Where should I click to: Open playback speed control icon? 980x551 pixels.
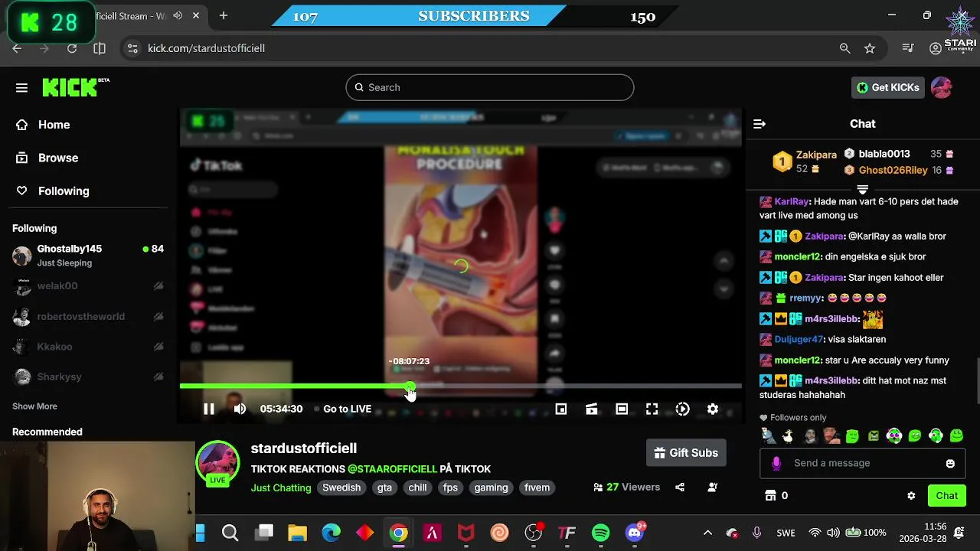click(682, 409)
